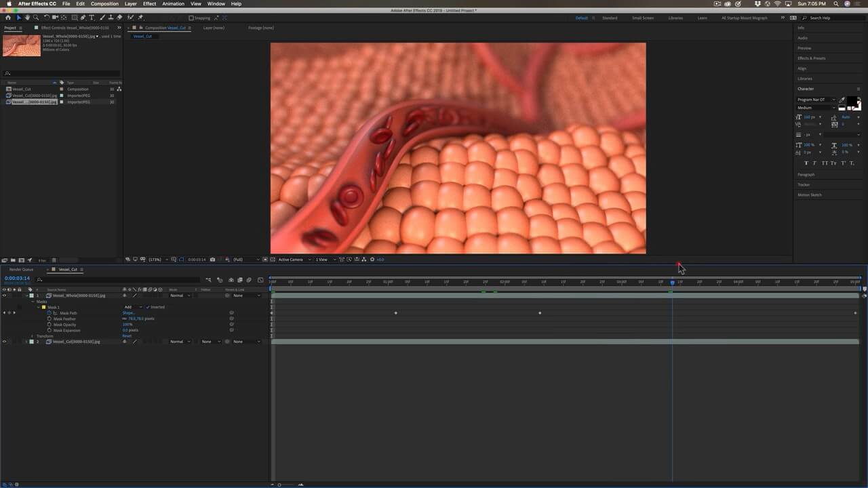This screenshot has height=488, width=868.
Task: Switch to the Render Queue tab
Action: tap(21, 269)
